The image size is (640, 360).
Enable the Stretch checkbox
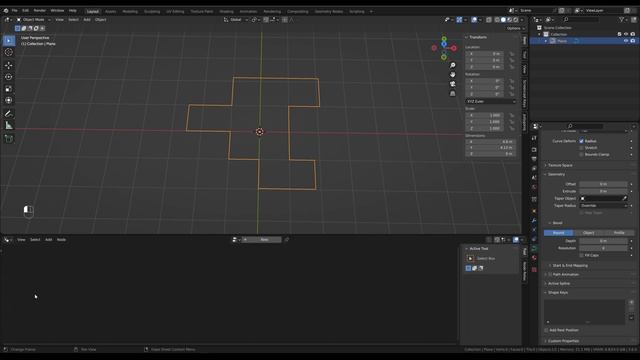click(x=581, y=148)
